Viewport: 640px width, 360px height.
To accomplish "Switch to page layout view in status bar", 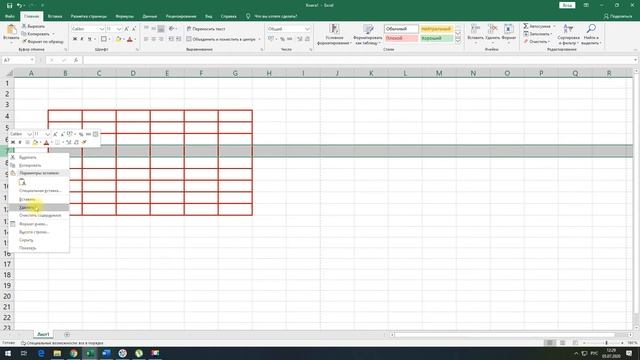I will [562, 343].
